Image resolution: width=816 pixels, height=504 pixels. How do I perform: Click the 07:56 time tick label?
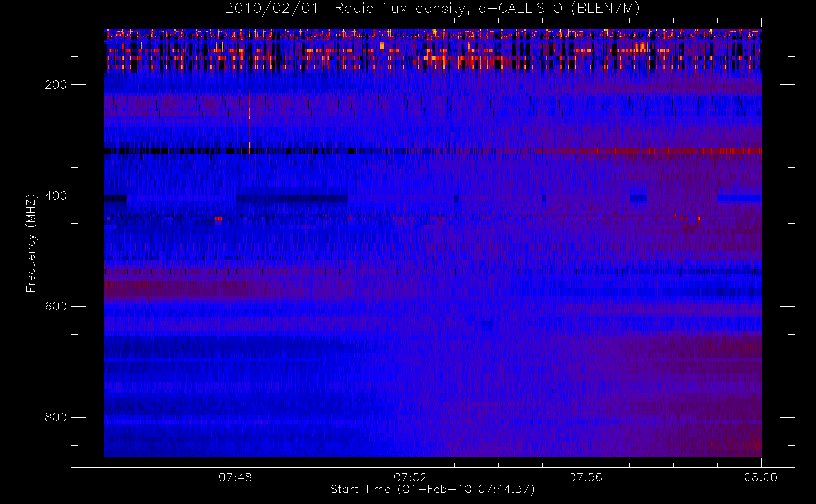coord(586,477)
